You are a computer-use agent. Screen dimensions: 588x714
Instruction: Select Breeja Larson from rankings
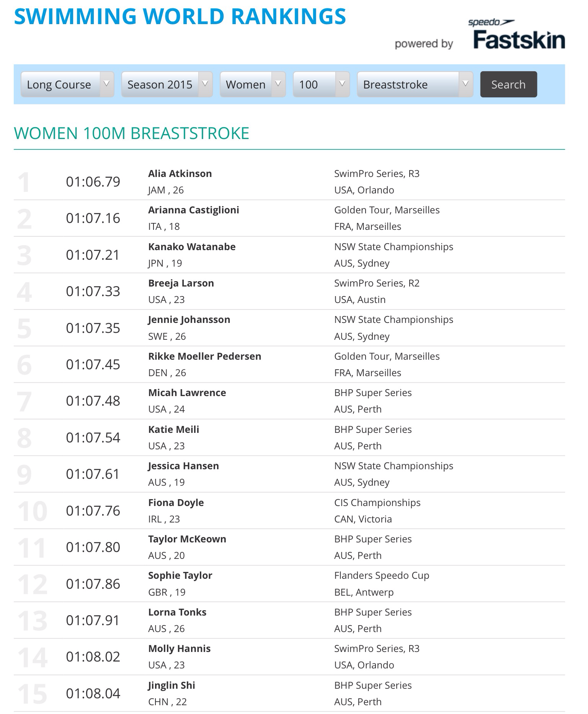(181, 283)
